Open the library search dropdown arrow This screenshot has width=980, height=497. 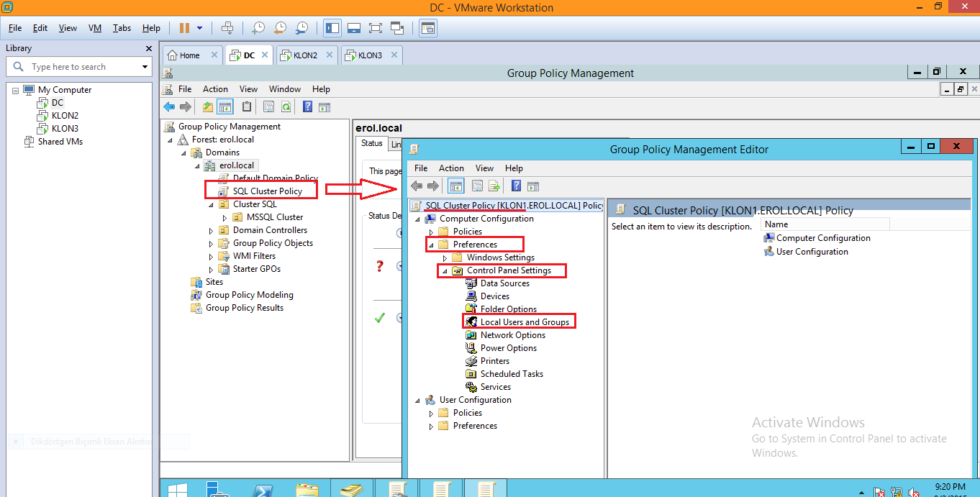[x=145, y=67]
